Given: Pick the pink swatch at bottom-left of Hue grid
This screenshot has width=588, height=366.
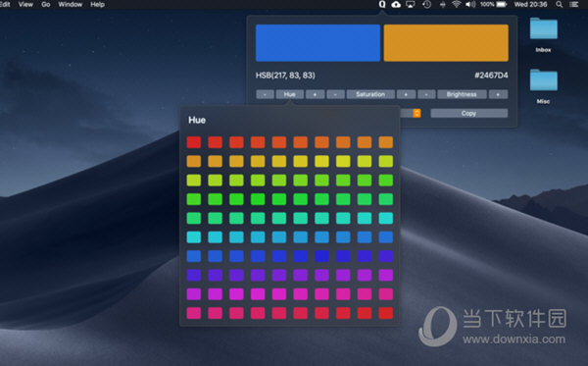Looking at the screenshot, I should point(194,313).
